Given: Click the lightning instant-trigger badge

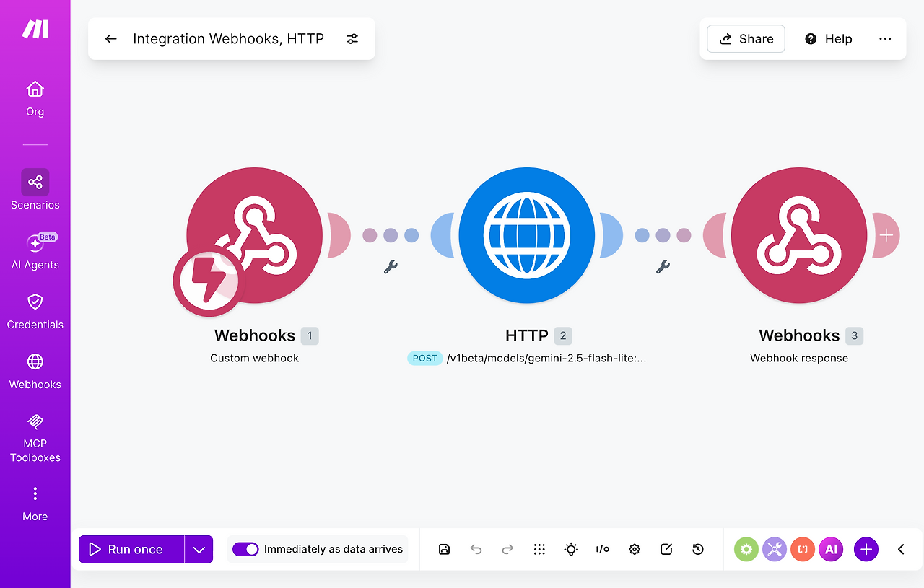Looking at the screenshot, I should 209,281.
